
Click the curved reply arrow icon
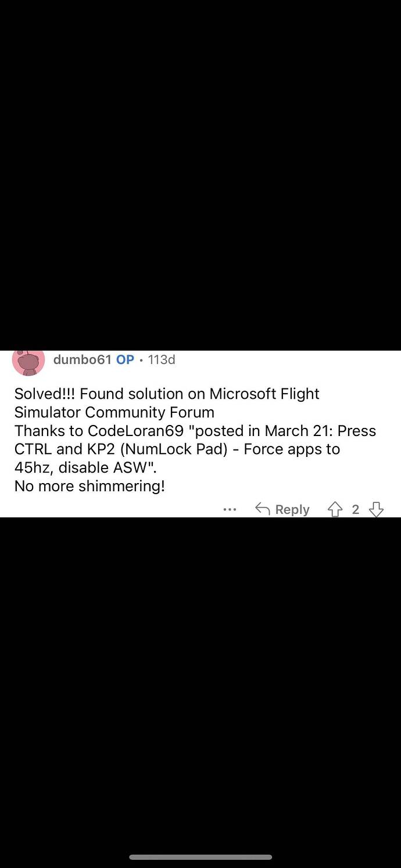tap(263, 510)
